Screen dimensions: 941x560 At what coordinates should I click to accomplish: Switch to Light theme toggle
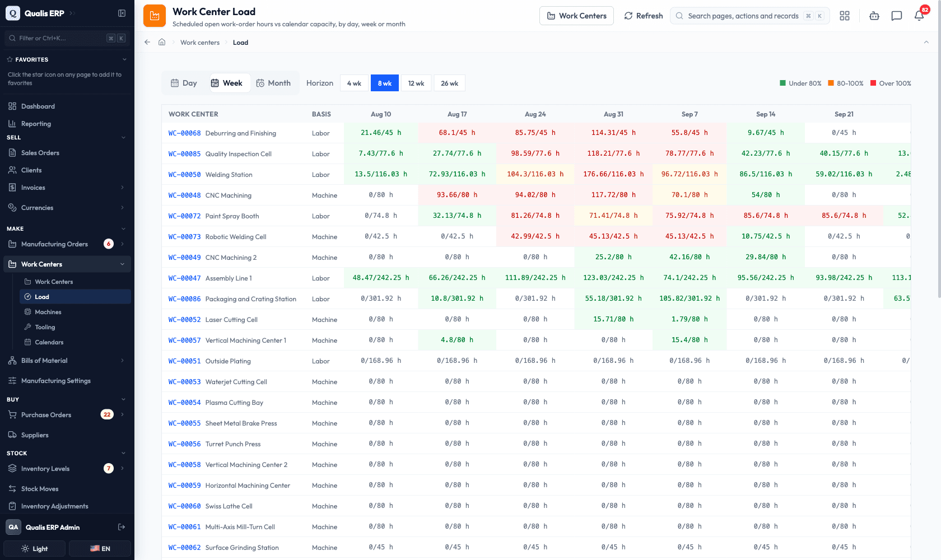[x=35, y=549]
